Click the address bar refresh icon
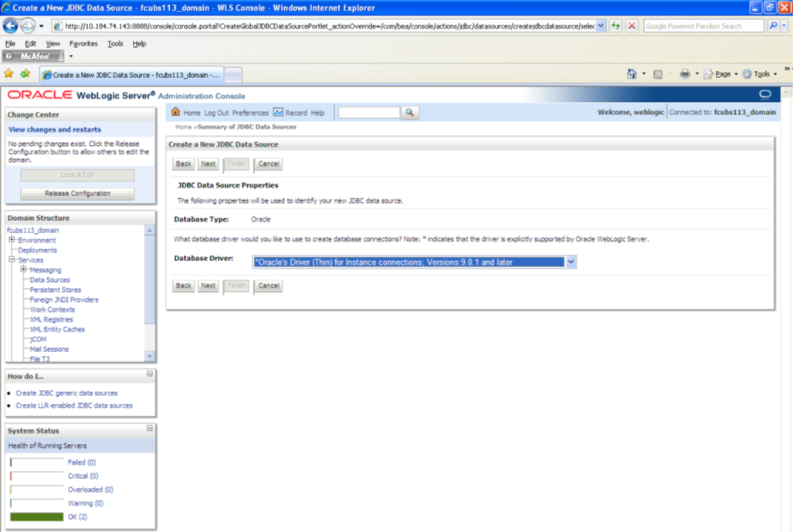Viewport: 793px width, 532px height. (x=615, y=25)
